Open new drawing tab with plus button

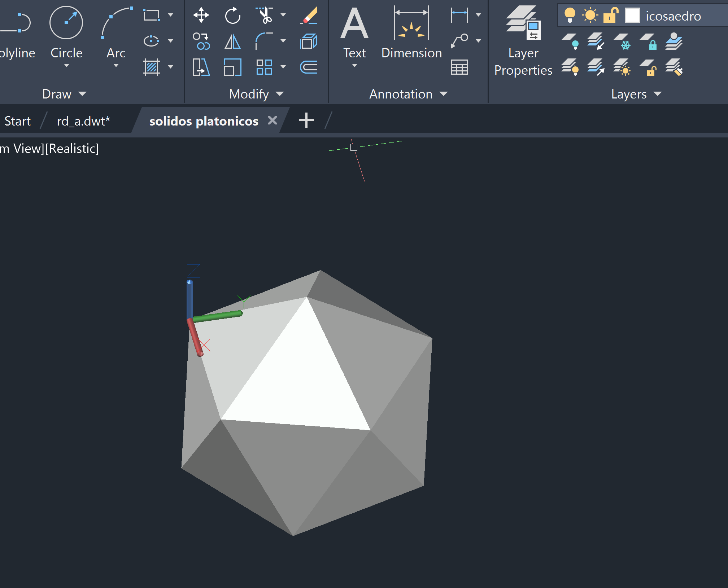pyautogui.click(x=306, y=120)
